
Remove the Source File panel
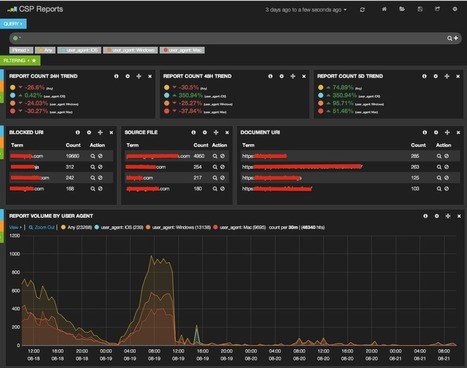click(x=227, y=133)
